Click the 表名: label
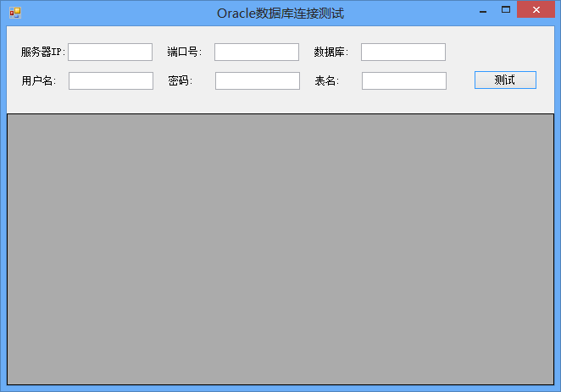The height and width of the screenshot is (392, 561). [x=327, y=80]
